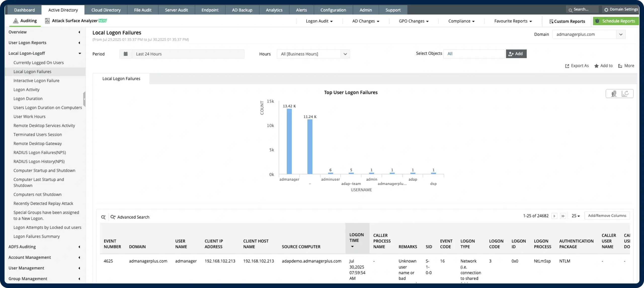This screenshot has height=288, width=644.
Task: Click the chart refresh type icon
Action: click(625, 93)
